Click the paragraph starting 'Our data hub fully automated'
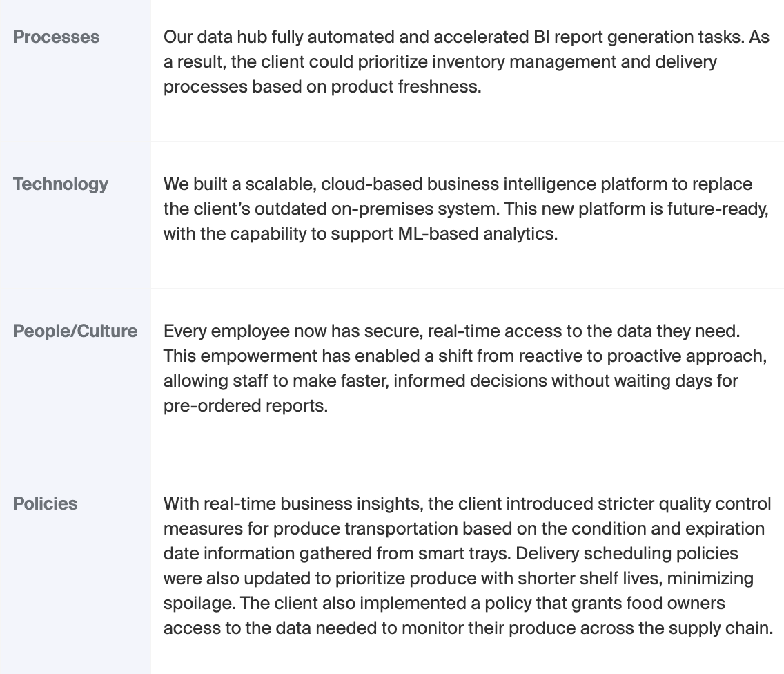 [466, 62]
